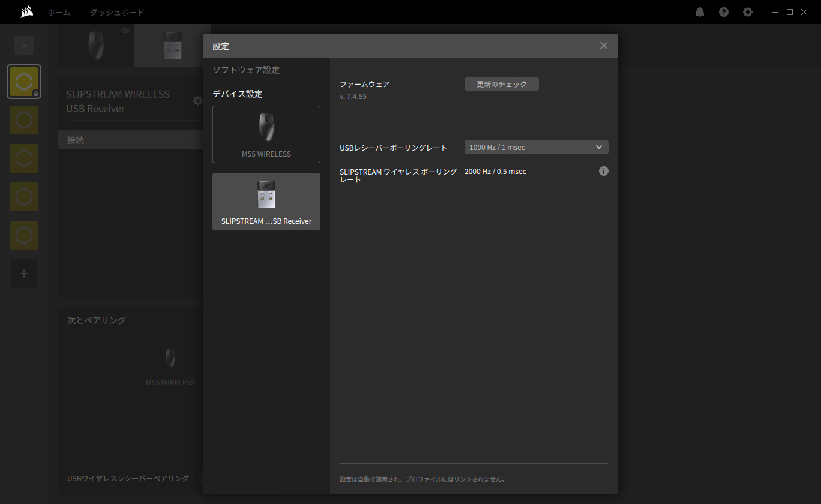Select the fifth profile hexagon icon

(x=24, y=235)
